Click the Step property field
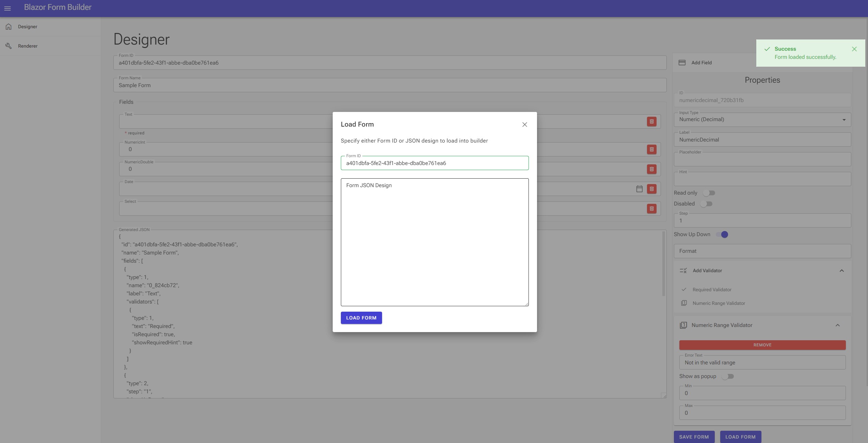 762,220
